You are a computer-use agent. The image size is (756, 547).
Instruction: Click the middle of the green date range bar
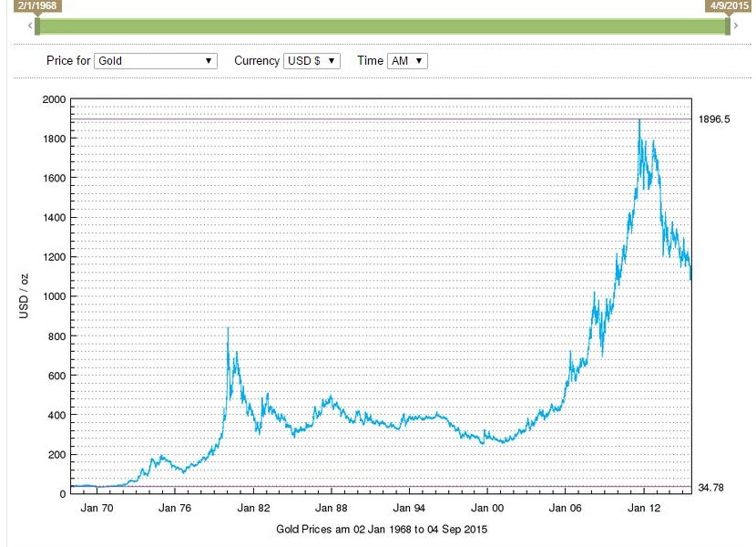point(383,26)
